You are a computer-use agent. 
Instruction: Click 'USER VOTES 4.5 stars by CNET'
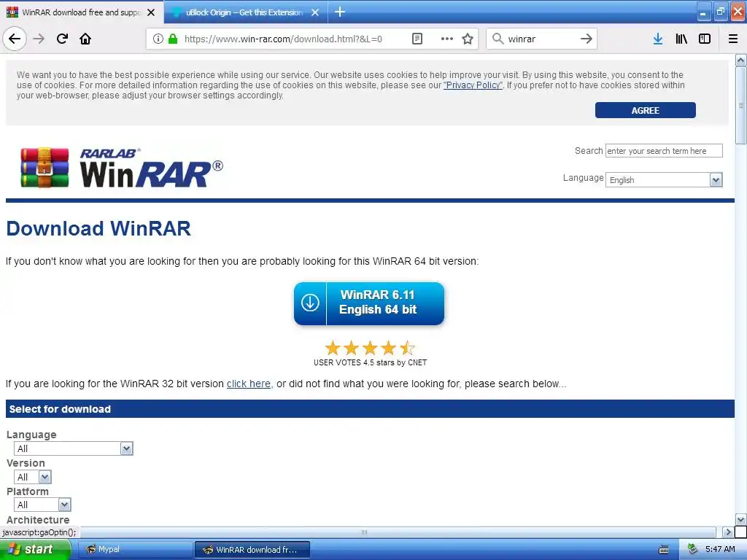tap(370, 363)
